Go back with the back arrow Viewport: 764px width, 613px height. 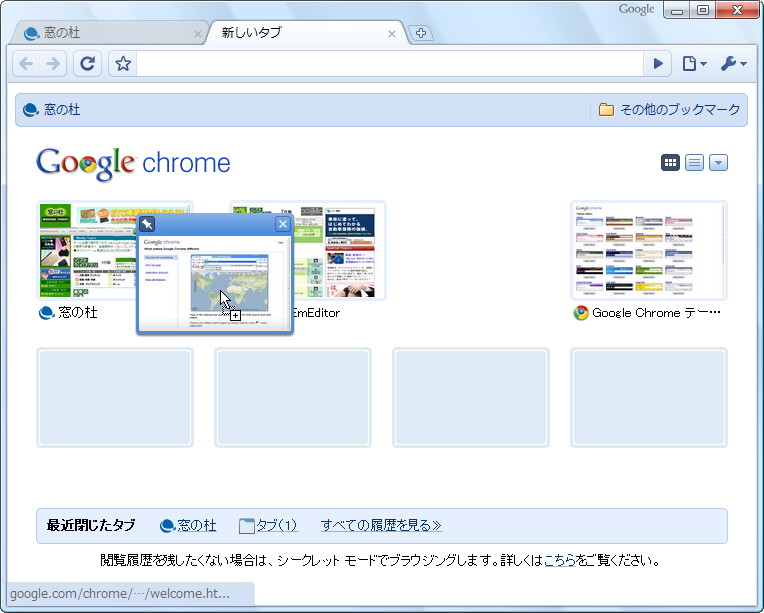[26, 63]
